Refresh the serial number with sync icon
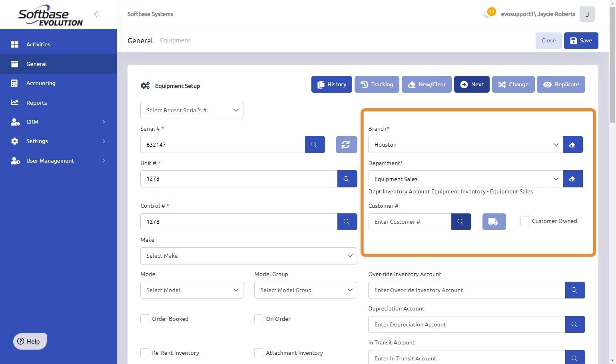 [346, 145]
